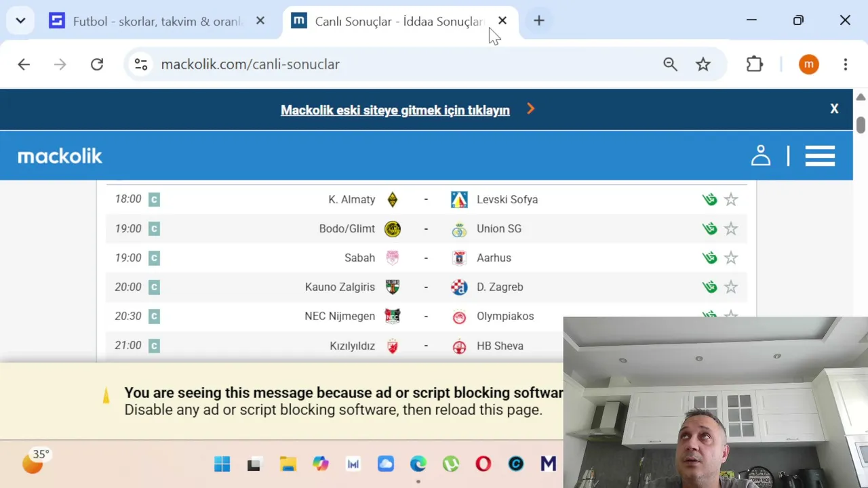The image size is (868, 488).
Task: Open uTorrent from the taskbar
Action: (450, 464)
